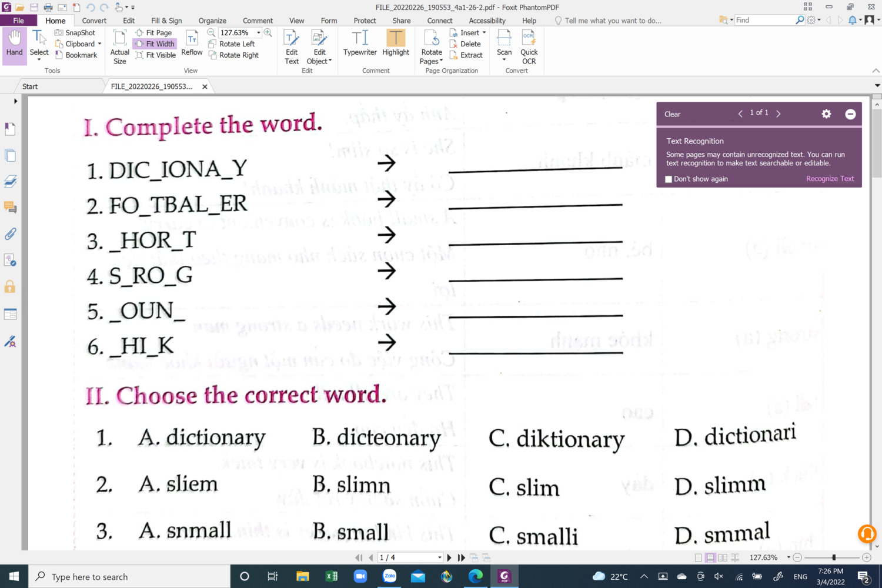
Task: Click the Find search field
Action: click(764, 20)
